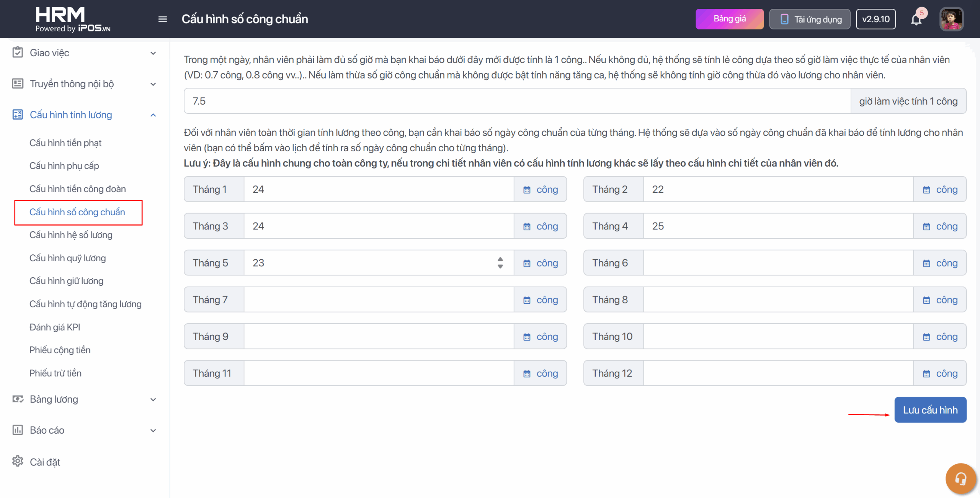This screenshot has width=980, height=498.
Task: Click the calendar icon for Tháng 1
Action: pos(527,190)
